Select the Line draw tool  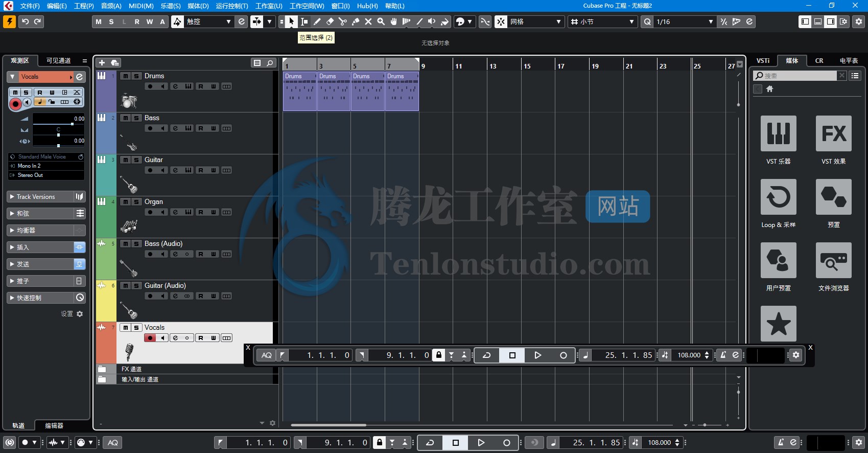pos(419,21)
